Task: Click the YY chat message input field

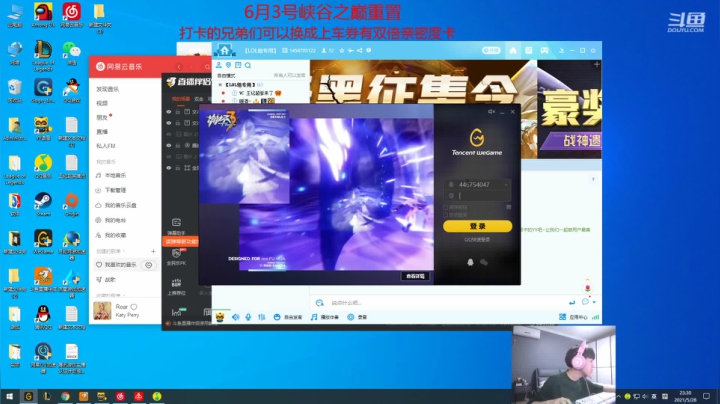Action: point(441,303)
